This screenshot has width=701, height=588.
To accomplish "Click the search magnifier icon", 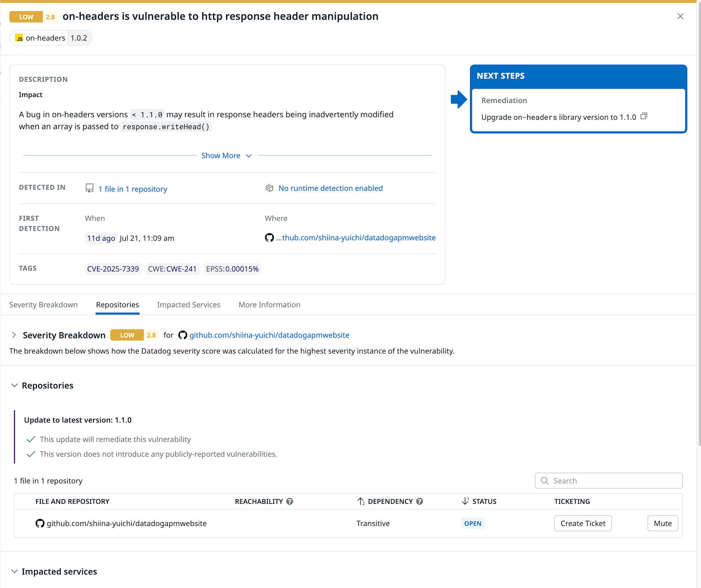I will click(545, 481).
